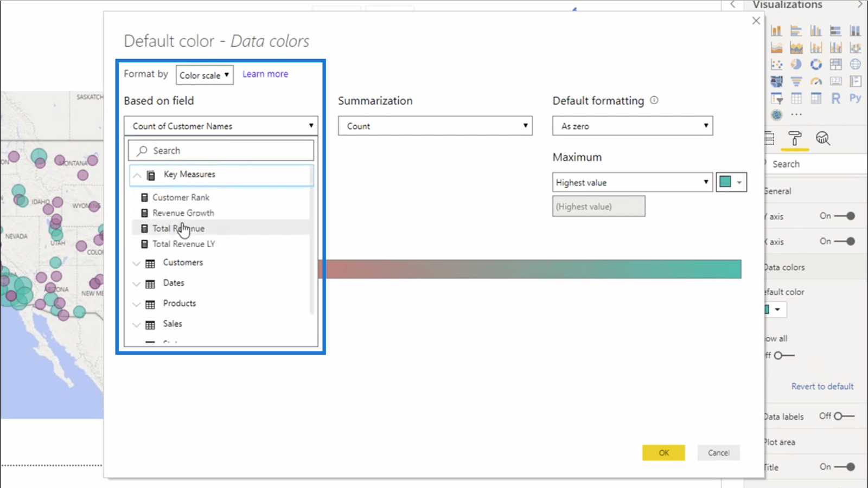Select line and clustered column chart visual
This screenshot has height=488, width=868.
pos(835,48)
